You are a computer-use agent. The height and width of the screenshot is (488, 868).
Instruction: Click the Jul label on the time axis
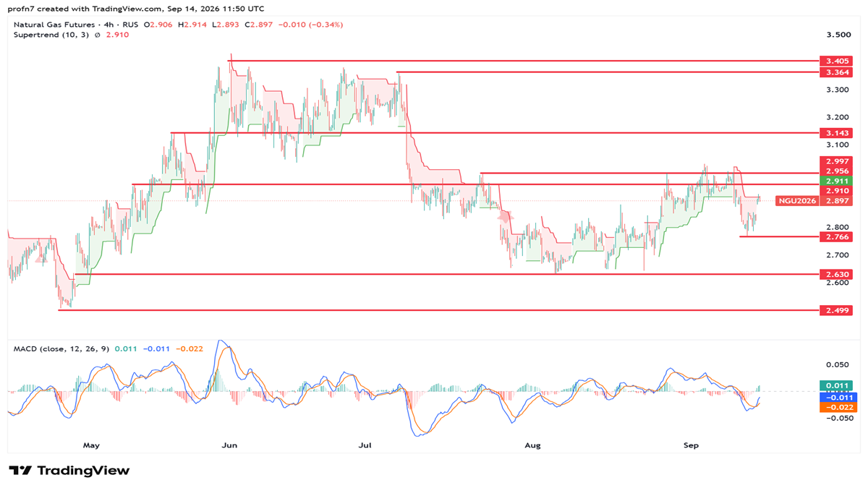click(367, 445)
